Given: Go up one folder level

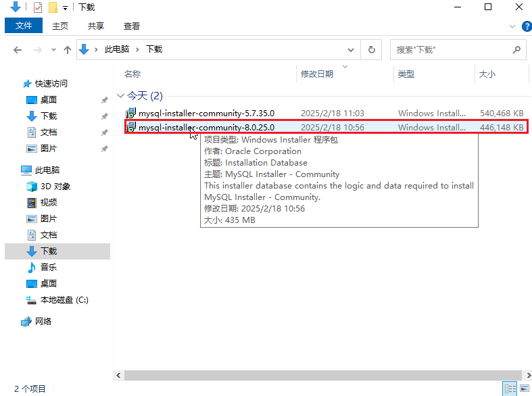Looking at the screenshot, I should click(68, 50).
